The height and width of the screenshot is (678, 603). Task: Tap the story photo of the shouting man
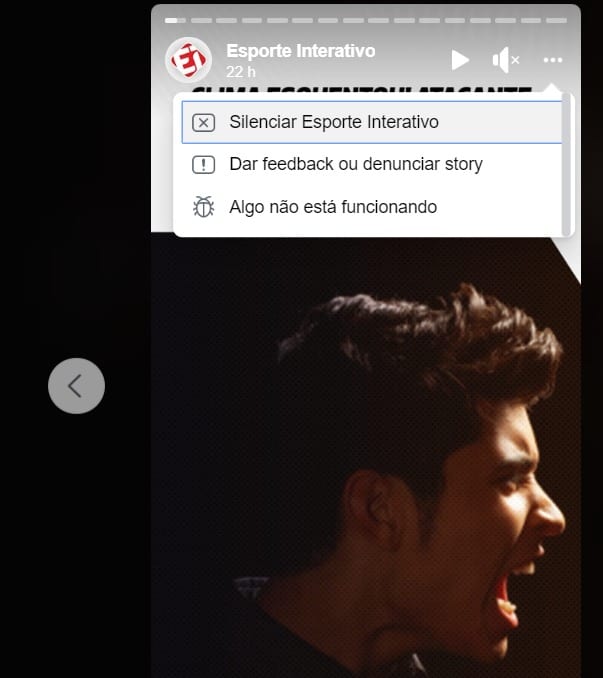(430, 450)
